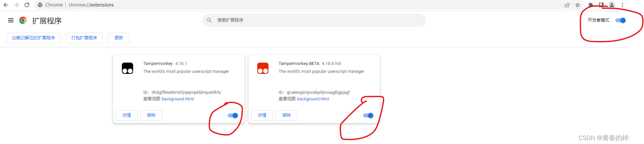Disable the Tampermonkey 4.16.1 extension switch
The height and width of the screenshot is (144, 644).
(233, 115)
